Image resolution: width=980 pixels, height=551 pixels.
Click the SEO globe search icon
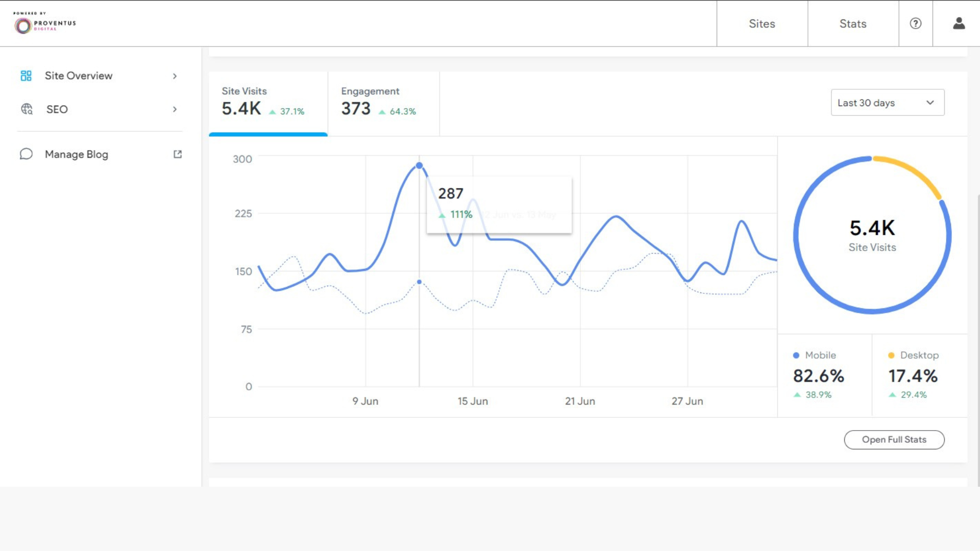coord(27,109)
